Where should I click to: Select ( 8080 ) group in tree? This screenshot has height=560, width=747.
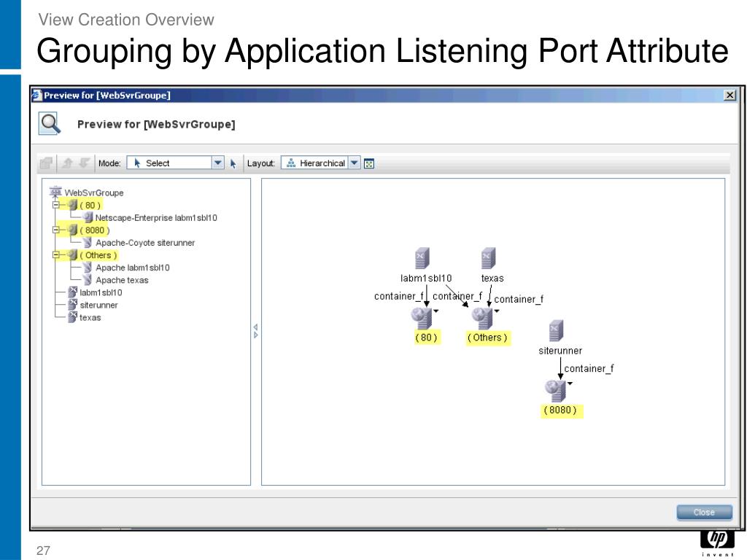pos(94,230)
